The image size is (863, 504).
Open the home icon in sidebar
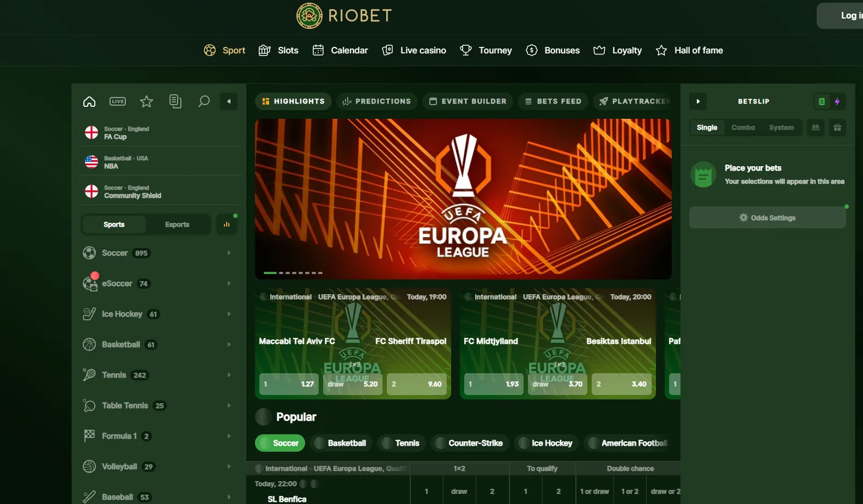[x=89, y=101]
